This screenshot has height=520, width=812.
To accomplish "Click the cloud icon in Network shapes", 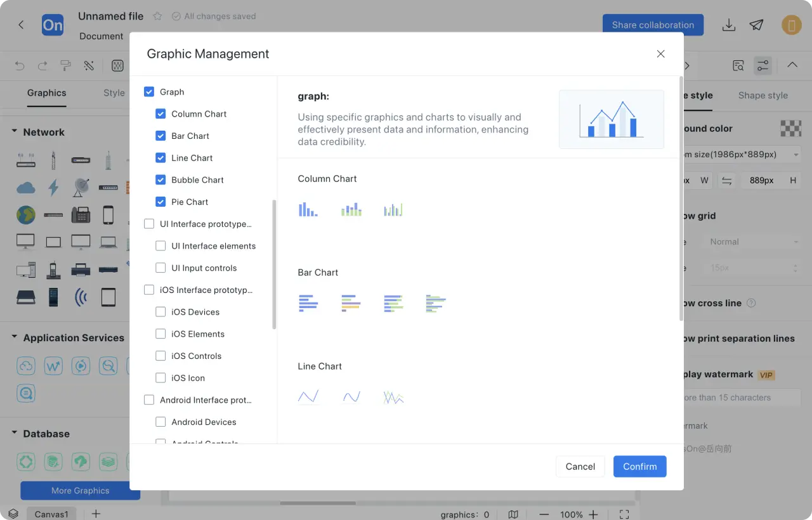I will [x=26, y=187].
